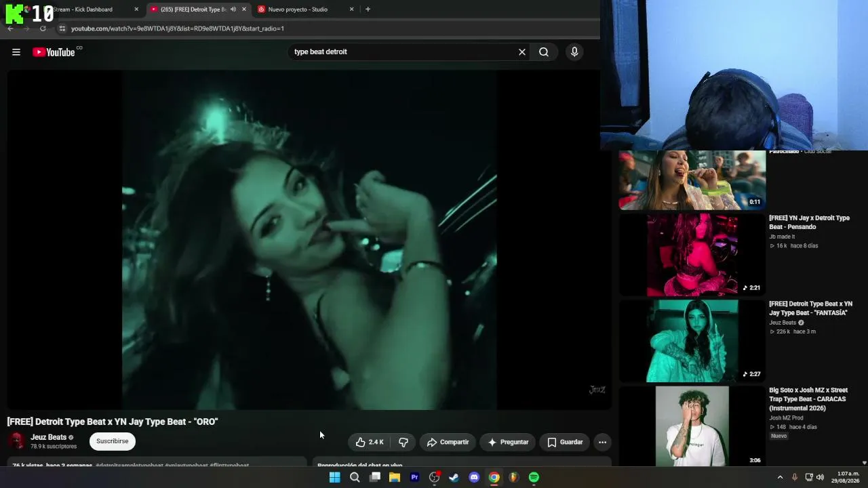This screenshot has height=488, width=868.
Task: Switch to Chrome on the taskbar
Action: pos(494,477)
